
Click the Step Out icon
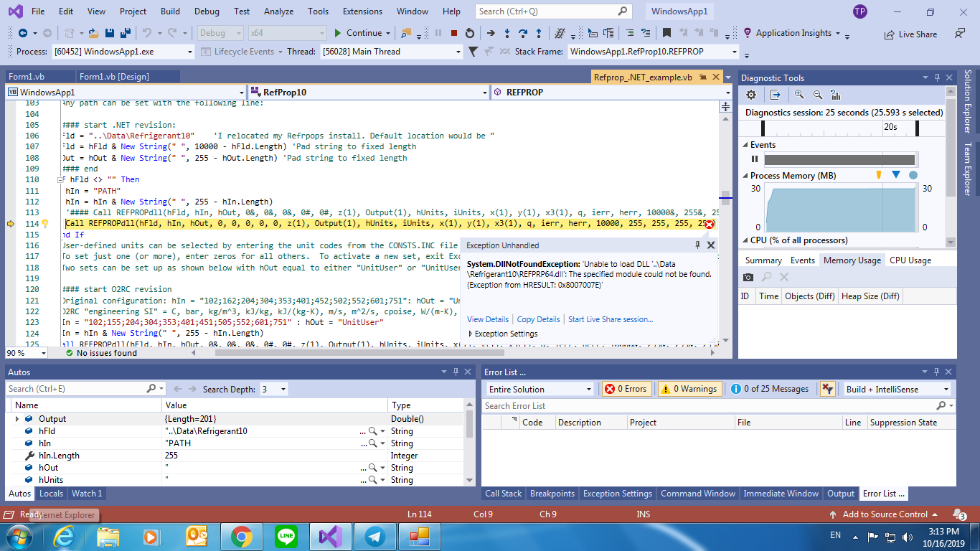(539, 33)
